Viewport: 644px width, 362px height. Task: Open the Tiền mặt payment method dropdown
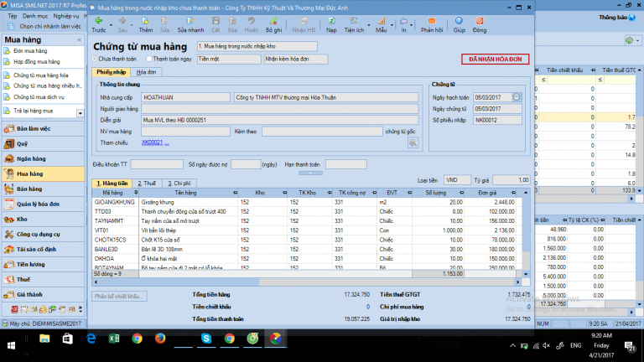(x=229, y=59)
